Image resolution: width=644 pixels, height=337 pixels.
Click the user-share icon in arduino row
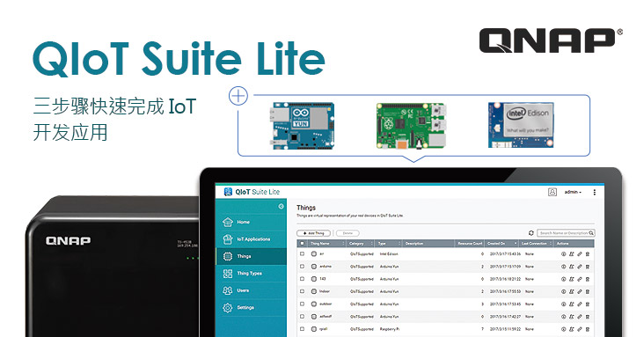click(571, 267)
